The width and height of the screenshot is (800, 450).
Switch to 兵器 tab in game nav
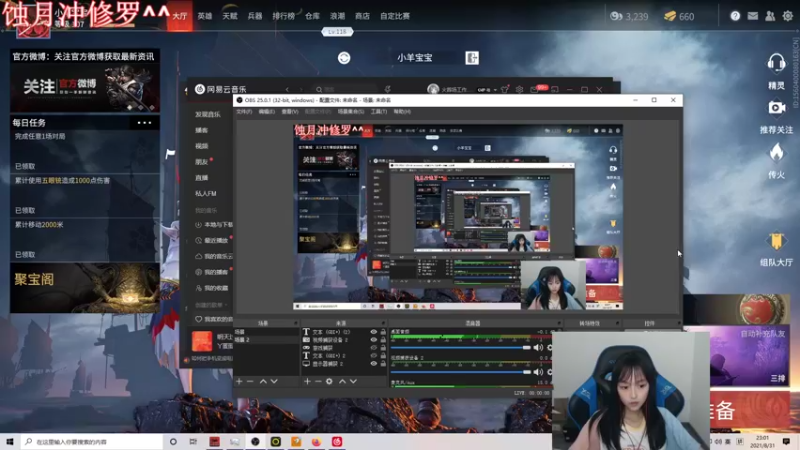(255, 16)
